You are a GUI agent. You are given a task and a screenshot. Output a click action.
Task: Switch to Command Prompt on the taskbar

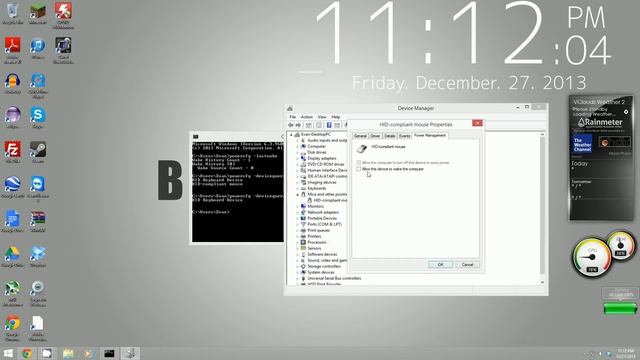coord(109,353)
